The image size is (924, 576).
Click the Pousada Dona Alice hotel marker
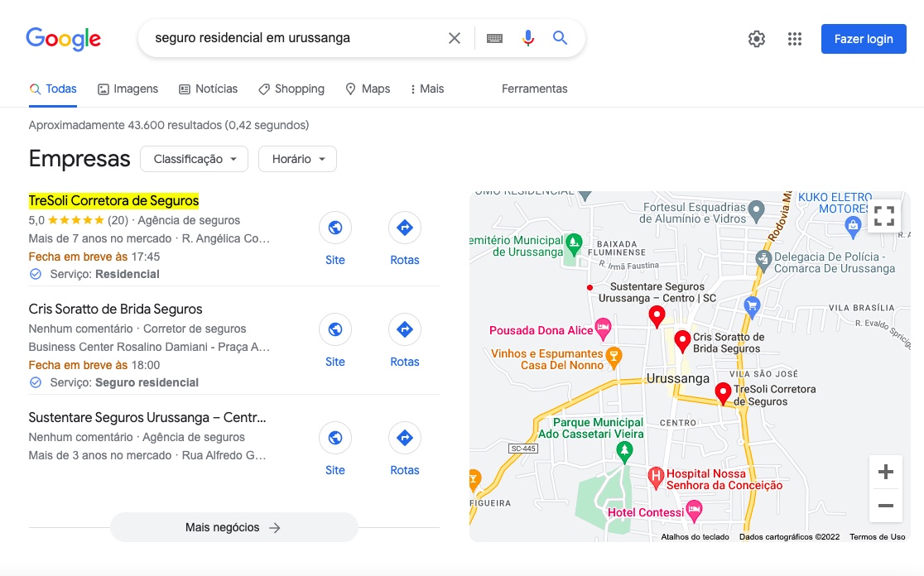click(x=603, y=328)
